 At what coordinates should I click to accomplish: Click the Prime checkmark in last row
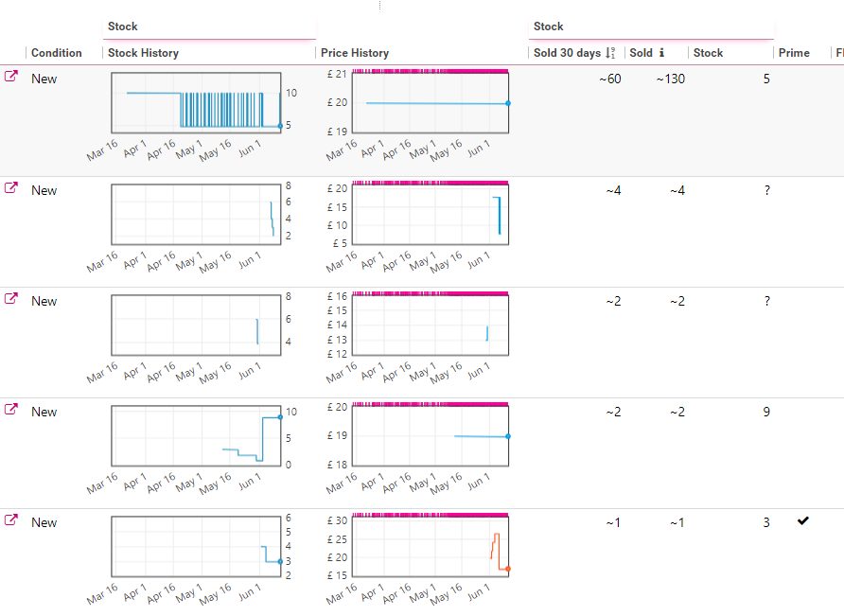click(802, 520)
